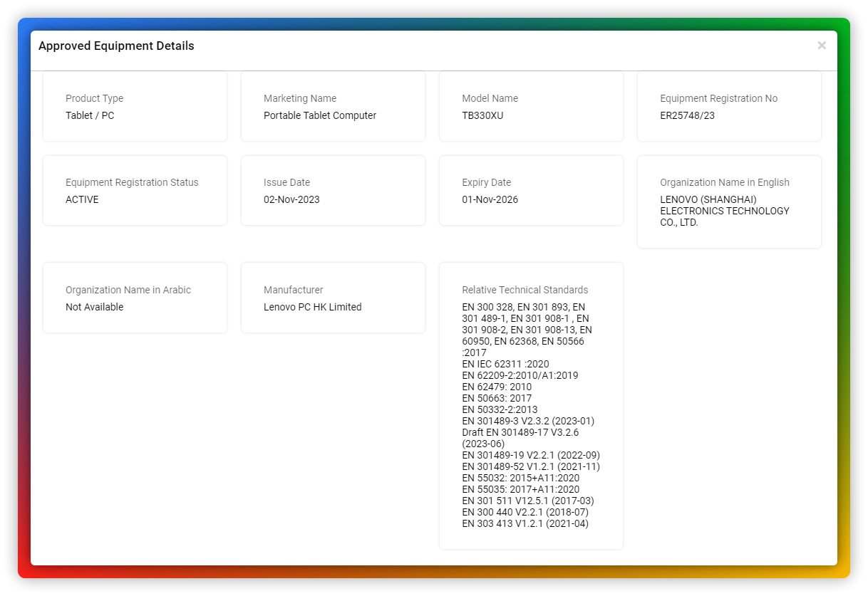Click 'Relative Technical Standards' label

point(525,290)
